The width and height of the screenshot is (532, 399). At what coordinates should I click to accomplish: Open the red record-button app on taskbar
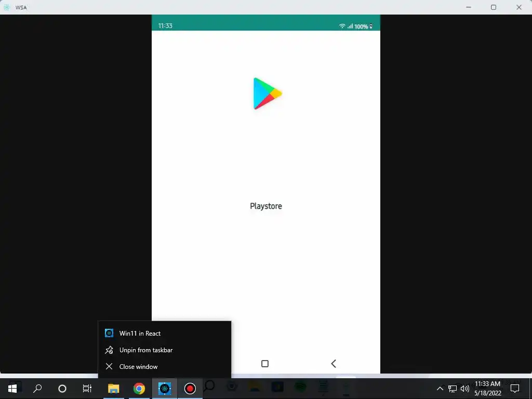[x=190, y=389]
